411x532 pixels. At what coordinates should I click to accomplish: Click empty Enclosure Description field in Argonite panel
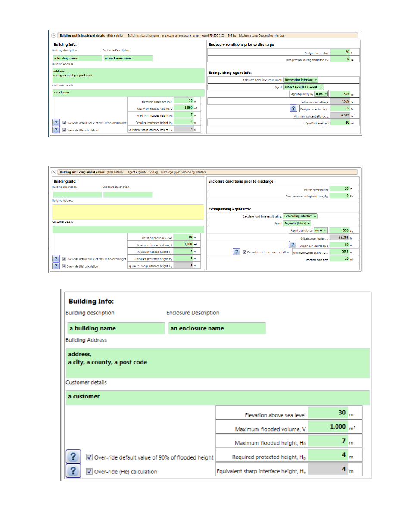(x=128, y=195)
